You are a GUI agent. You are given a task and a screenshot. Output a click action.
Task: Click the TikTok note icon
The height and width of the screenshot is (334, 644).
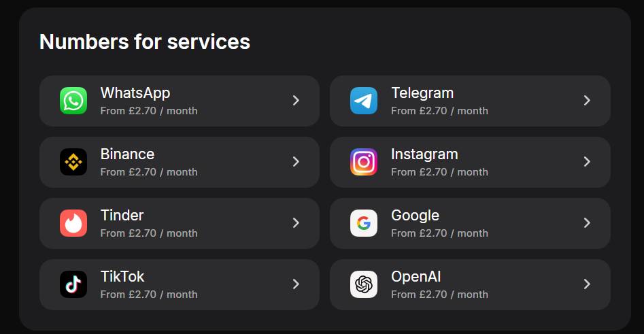[73, 284]
